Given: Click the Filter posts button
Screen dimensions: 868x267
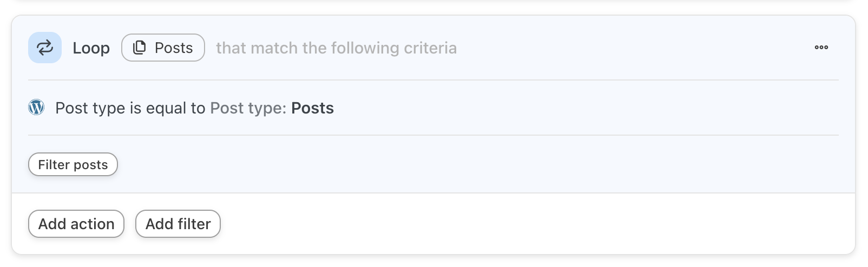Looking at the screenshot, I should [x=73, y=164].
